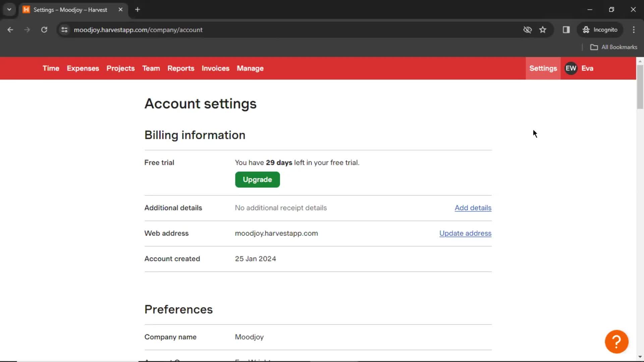This screenshot has width=644, height=362.
Task: Click the No additional receipt details text
Action: 281,208
